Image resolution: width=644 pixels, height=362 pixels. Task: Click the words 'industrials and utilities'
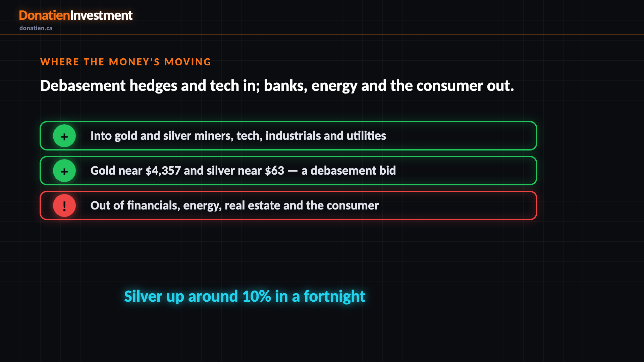[x=326, y=136]
